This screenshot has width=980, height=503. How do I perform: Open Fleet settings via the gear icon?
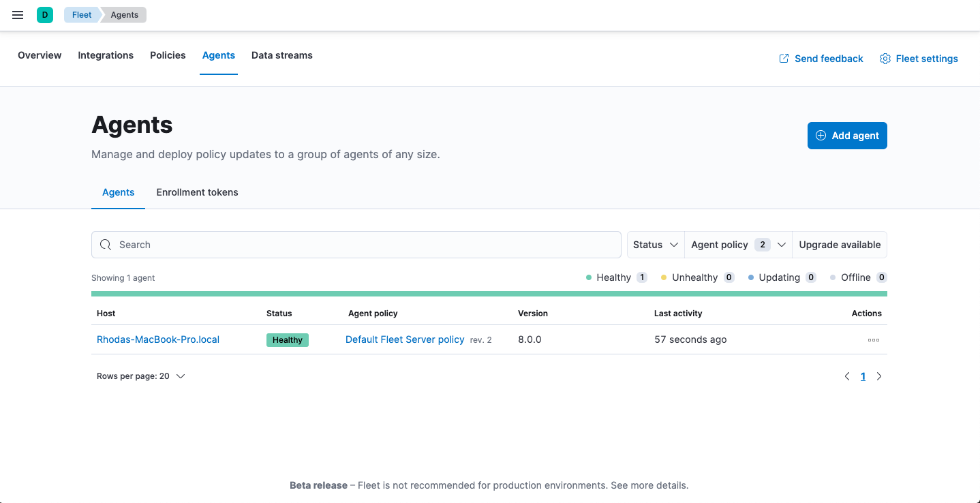885,59
